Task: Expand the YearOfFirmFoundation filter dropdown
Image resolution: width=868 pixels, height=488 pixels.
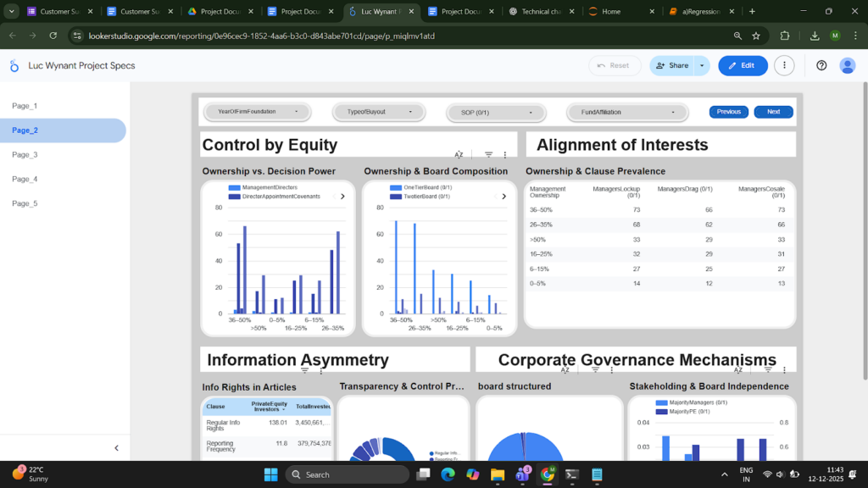Action: [x=258, y=112]
